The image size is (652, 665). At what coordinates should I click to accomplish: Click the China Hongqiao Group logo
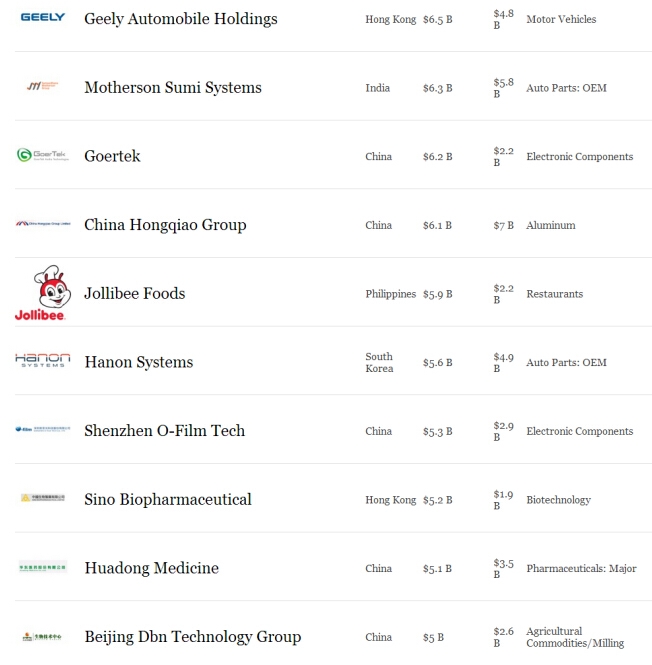(x=42, y=224)
